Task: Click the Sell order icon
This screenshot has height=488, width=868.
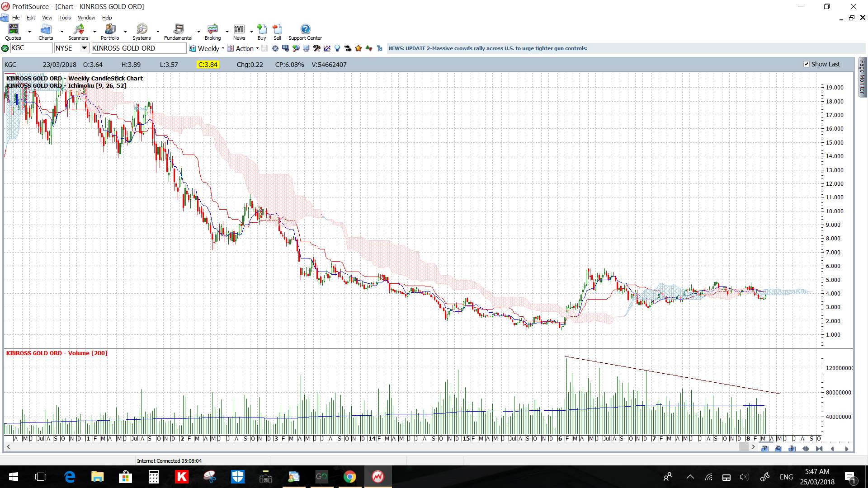Action: (x=277, y=29)
